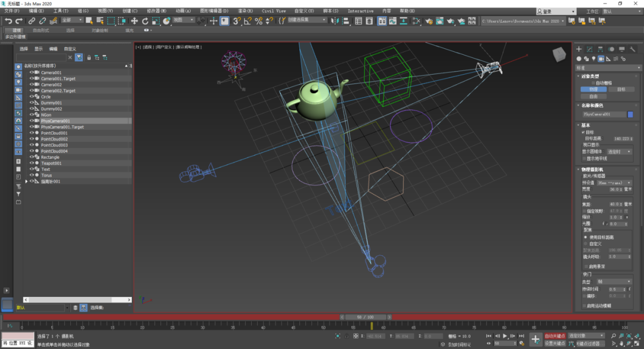Click the 自由 camera type button
The image size is (644, 349).
(x=593, y=96)
